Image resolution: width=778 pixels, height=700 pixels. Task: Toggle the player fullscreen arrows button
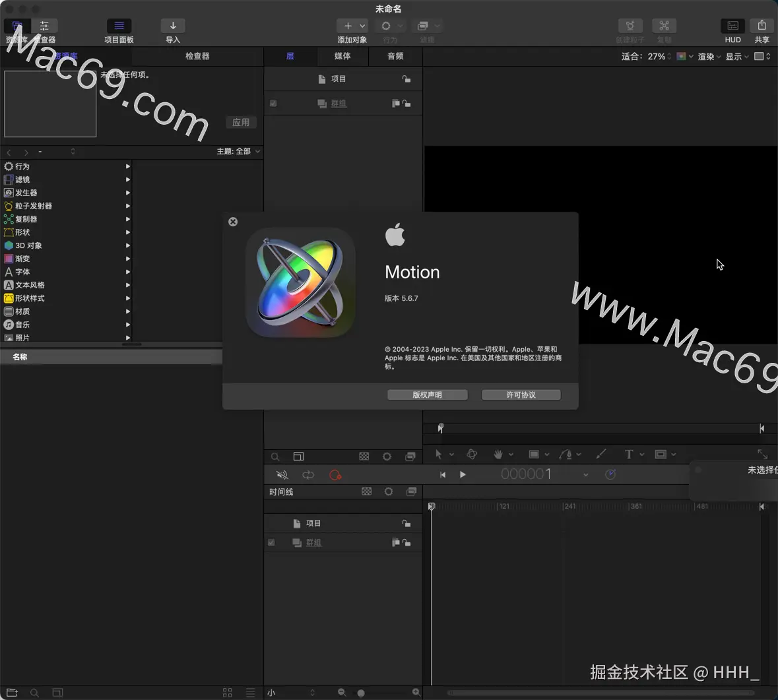click(x=763, y=453)
